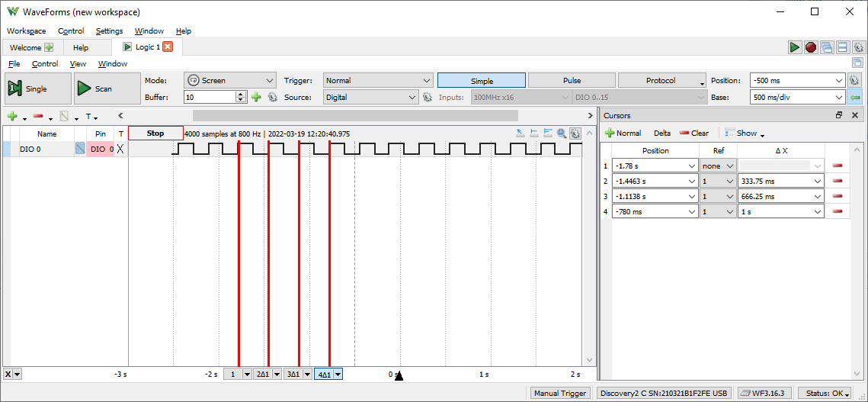Image resolution: width=868 pixels, height=402 pixels.
Task: Open the 4Δ1 cursor dropdown arrow
Action: coord(338,375)
